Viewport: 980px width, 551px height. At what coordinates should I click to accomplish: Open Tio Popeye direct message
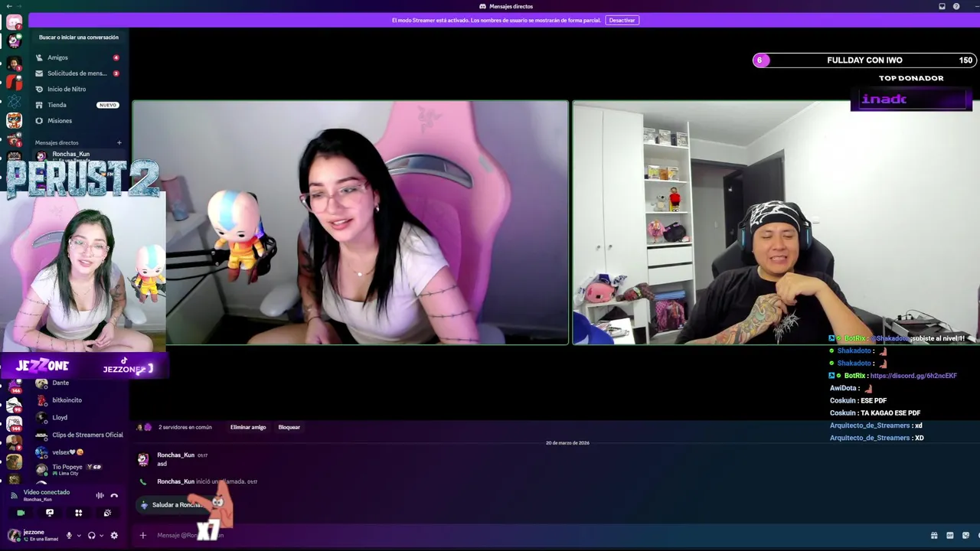[78, 469]
